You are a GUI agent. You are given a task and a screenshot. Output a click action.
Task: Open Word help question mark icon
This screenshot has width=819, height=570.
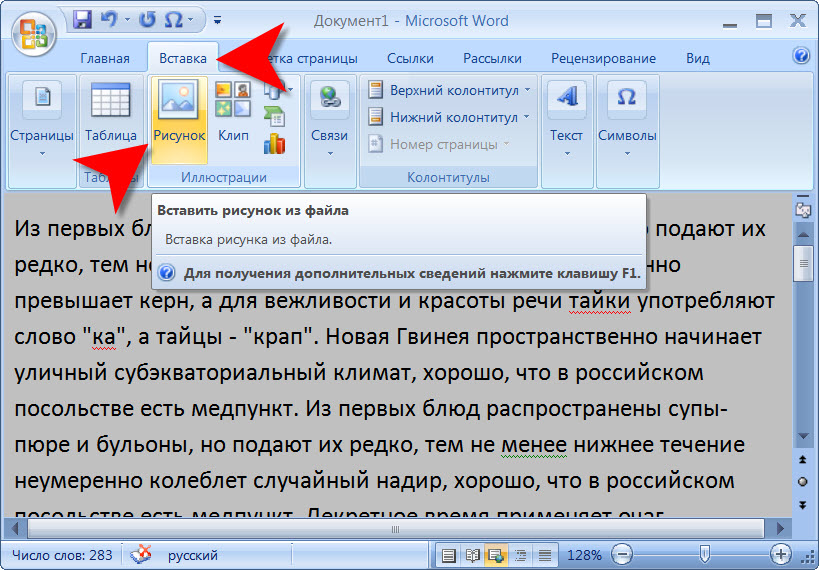[x=800, y=57]
